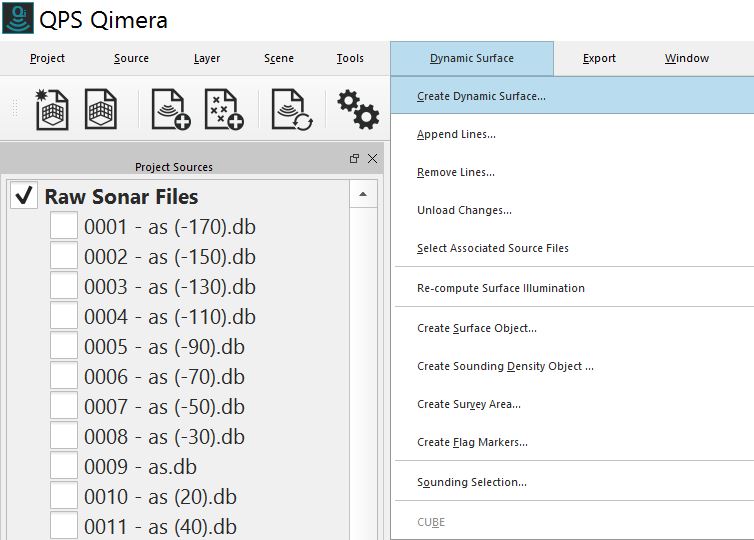Uncheck the Raw Sonar Files checkbox
The height and width of the screenshot is (540, 754).
(24, 196)
